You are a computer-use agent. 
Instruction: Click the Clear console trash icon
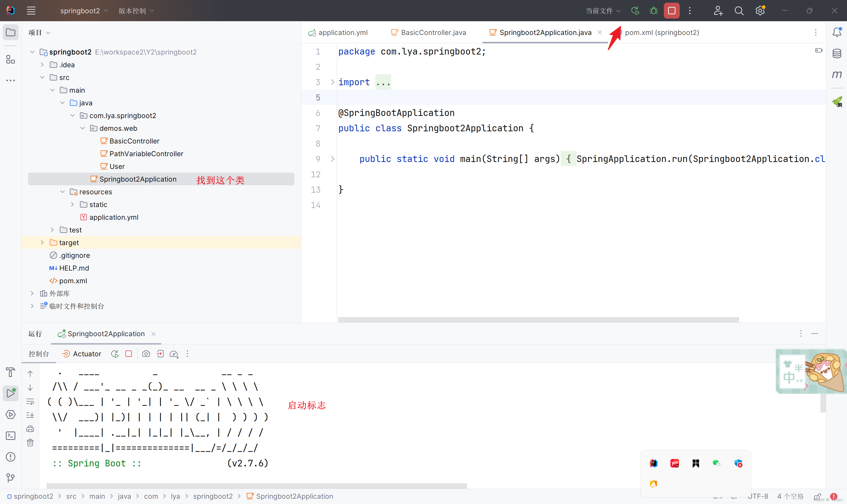[30, 443]
